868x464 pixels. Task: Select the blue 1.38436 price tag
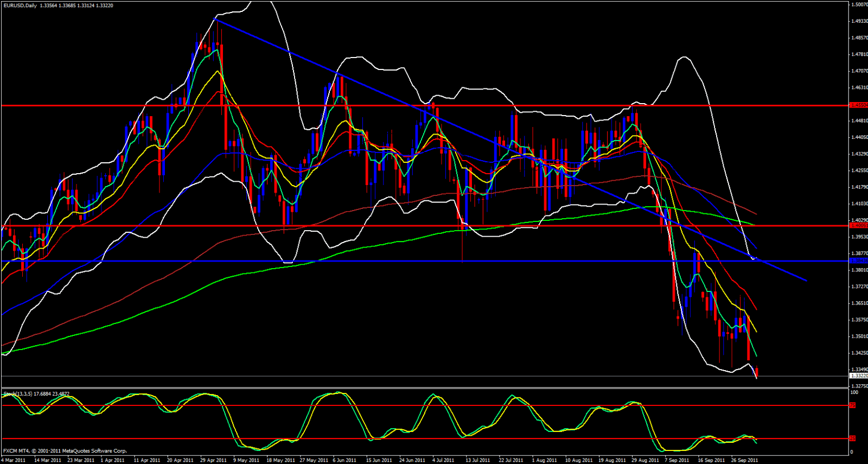pos(858,261)
